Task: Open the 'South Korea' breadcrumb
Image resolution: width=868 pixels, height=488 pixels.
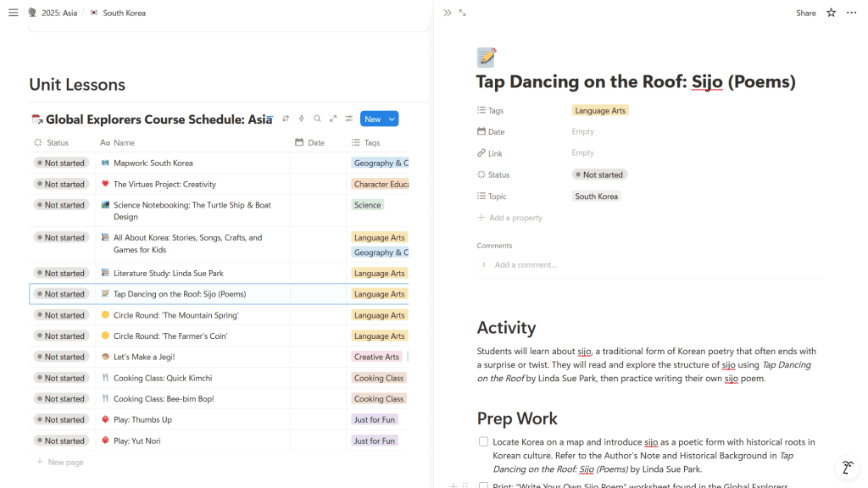Action: tap(124, 13)
